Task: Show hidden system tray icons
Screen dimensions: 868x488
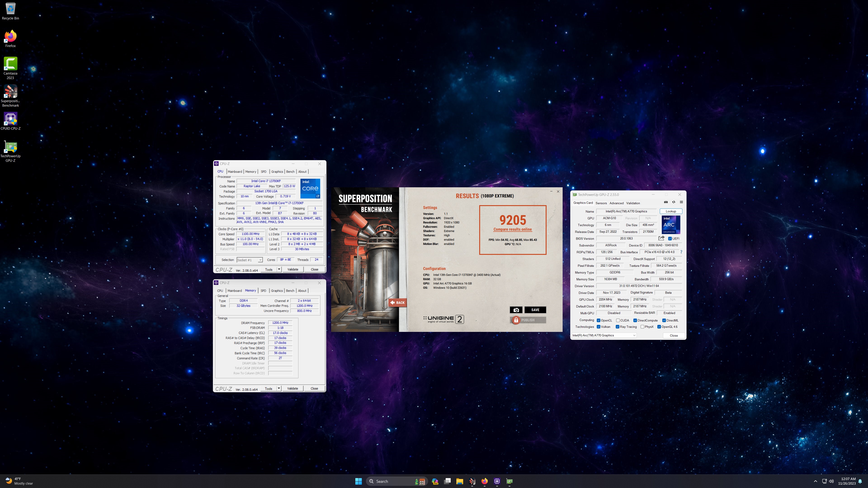Action: point(815,481)
